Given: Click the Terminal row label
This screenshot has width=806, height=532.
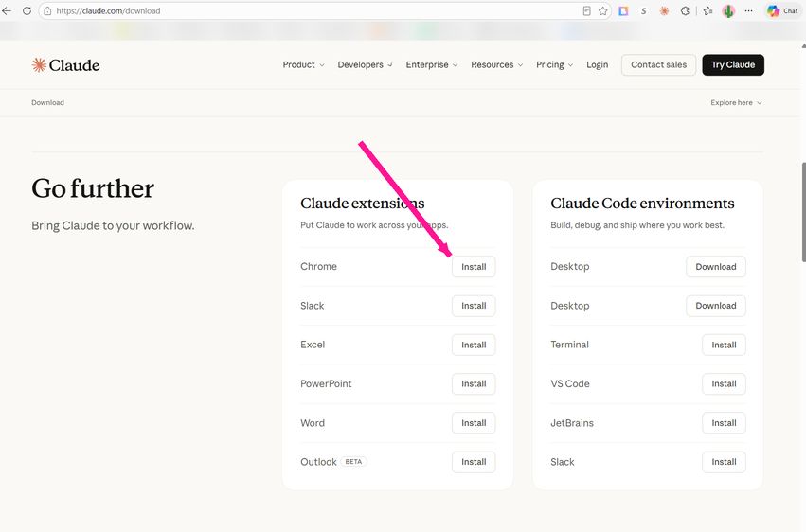Looking at the screenshot, I should click(x=569, y=345).
